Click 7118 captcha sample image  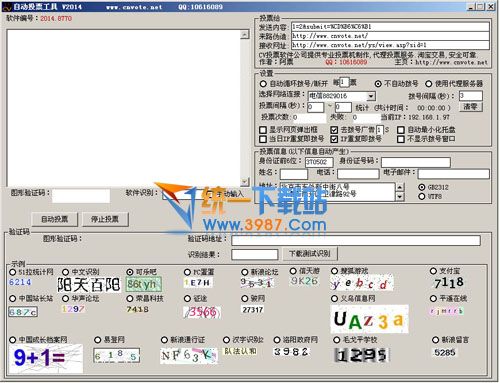coord(449,283)
